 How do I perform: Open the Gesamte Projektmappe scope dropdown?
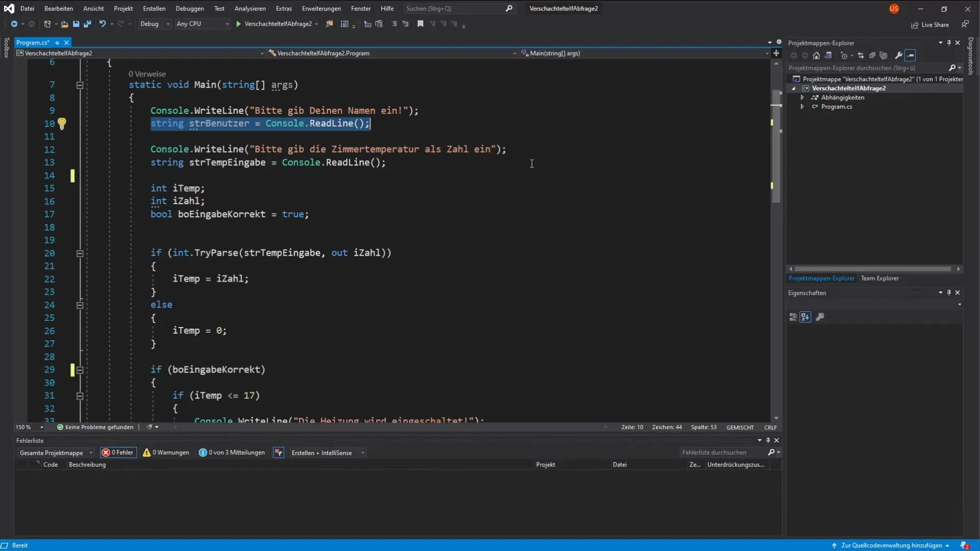pos(56,453)
